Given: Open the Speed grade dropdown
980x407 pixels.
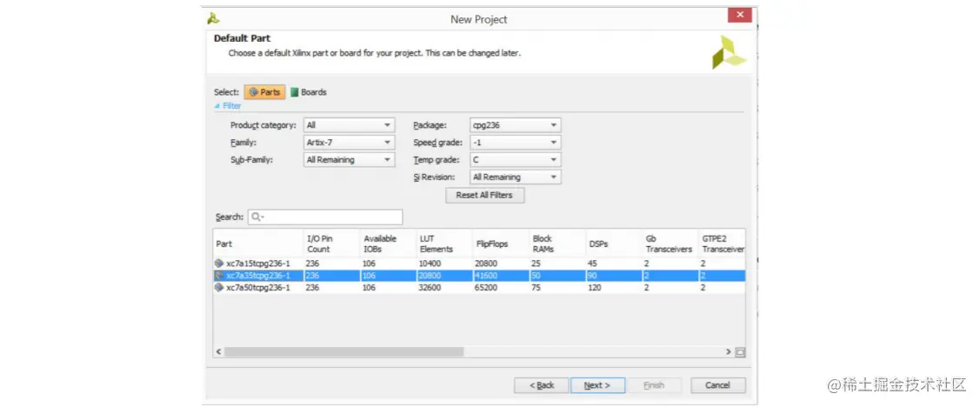Looking at the screenshot, I should (x=515, y=143).
